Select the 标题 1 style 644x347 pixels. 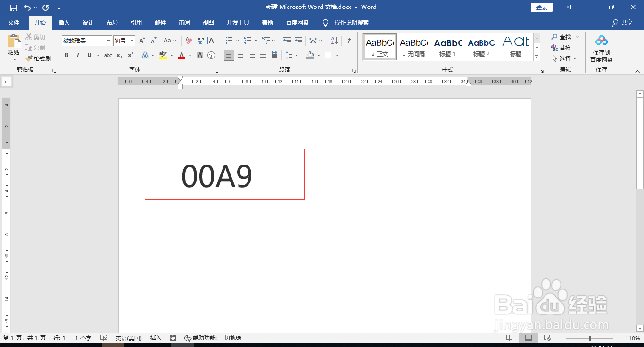[447, 47]
